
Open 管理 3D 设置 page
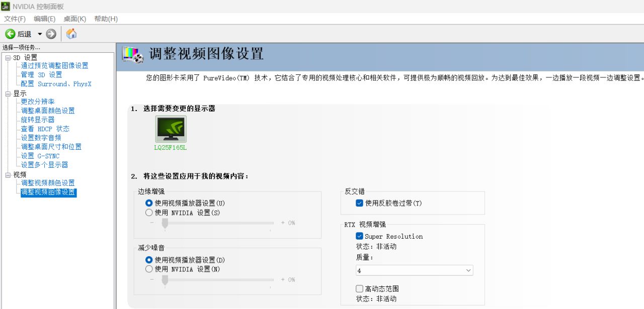(41, 75)
